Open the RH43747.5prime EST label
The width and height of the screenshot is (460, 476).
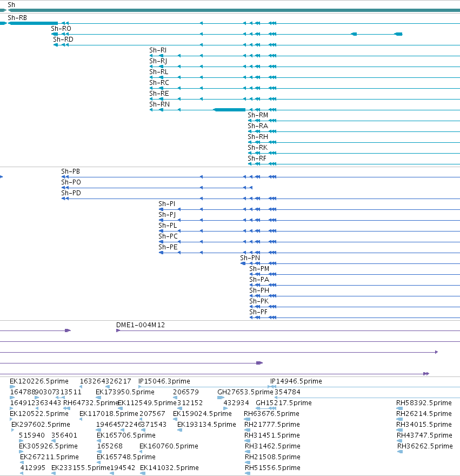click(x=424, y=435)
